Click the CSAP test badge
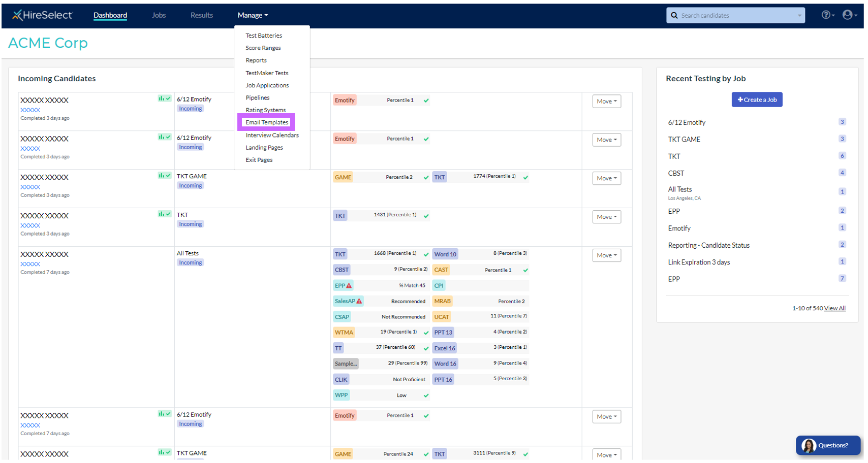Screen dimensions: 868x463 click(x=342, y=317)
